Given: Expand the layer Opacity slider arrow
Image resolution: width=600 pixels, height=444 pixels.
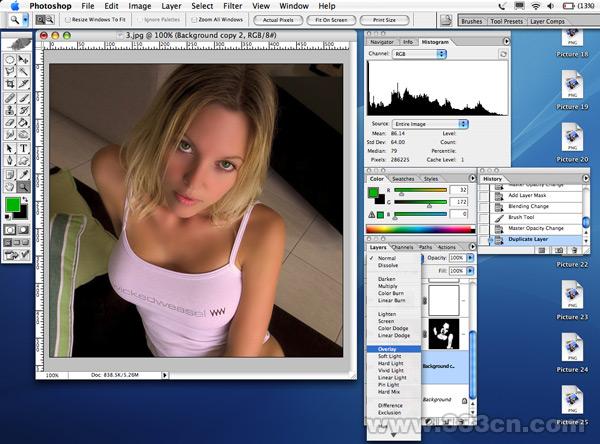Looking at the screenshot, I should coord(469,258).
